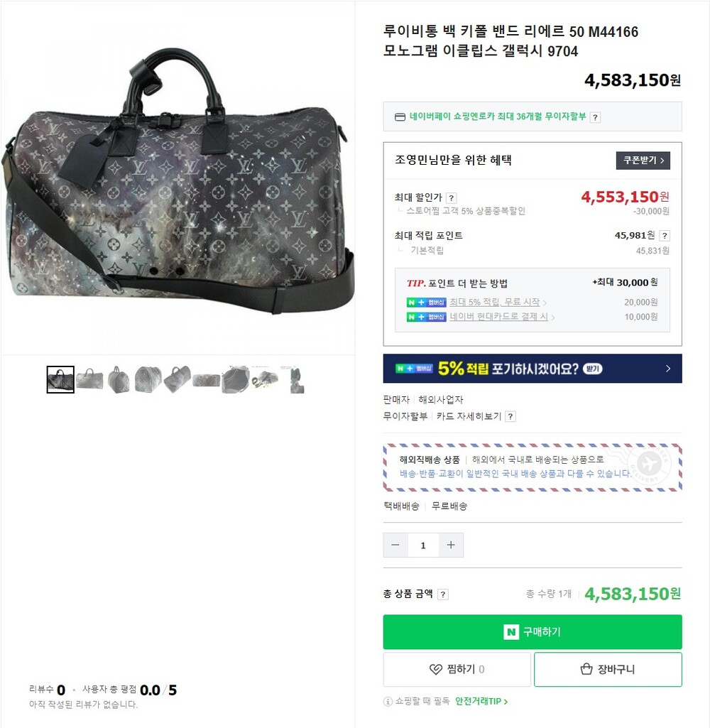
Task: Click the question mark next to 최대 할인가
Action: click(x=452, y=198)
